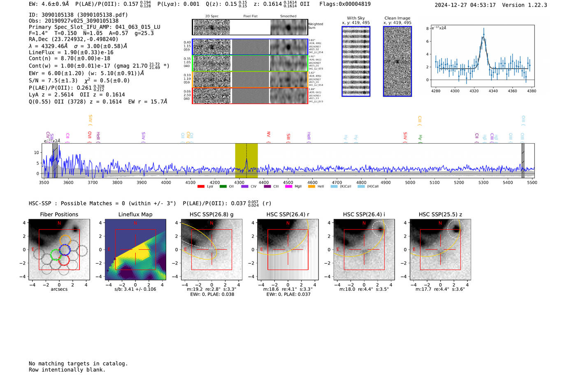Open the HSC SSP(26.4) i image

click(x=364, y=250)
